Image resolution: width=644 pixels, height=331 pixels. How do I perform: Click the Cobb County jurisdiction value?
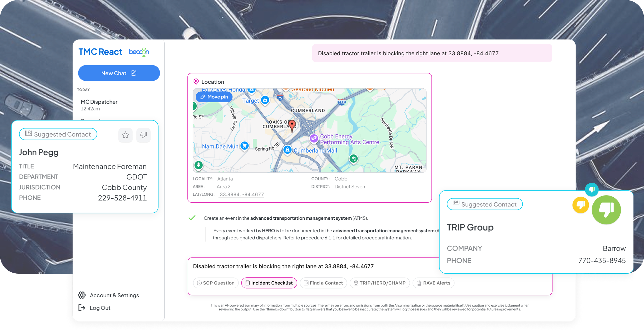tap(124, 187)
